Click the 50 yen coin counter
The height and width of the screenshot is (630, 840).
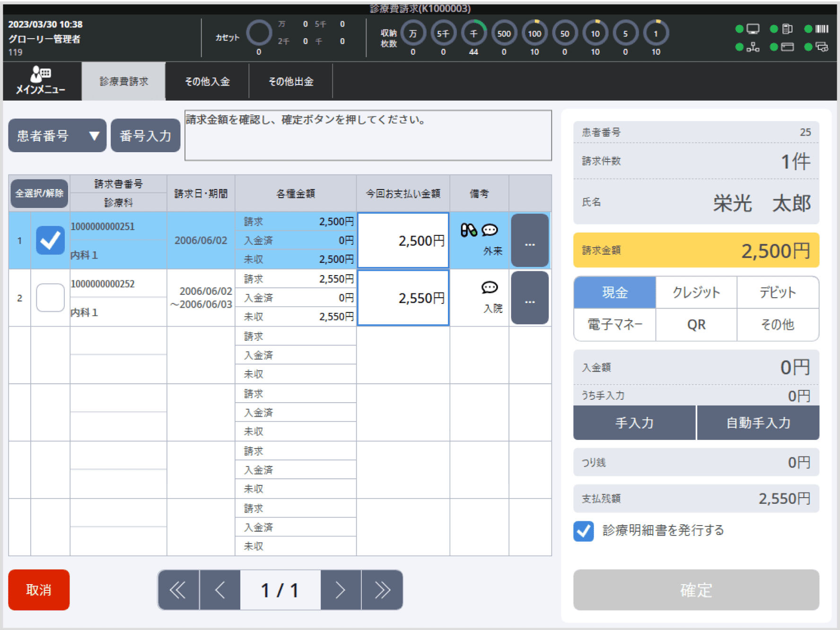tap(565, 33)
